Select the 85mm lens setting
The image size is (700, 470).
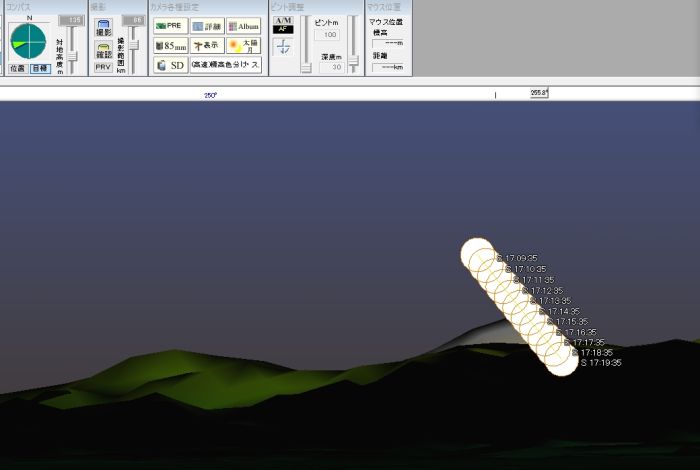[171, 45]
